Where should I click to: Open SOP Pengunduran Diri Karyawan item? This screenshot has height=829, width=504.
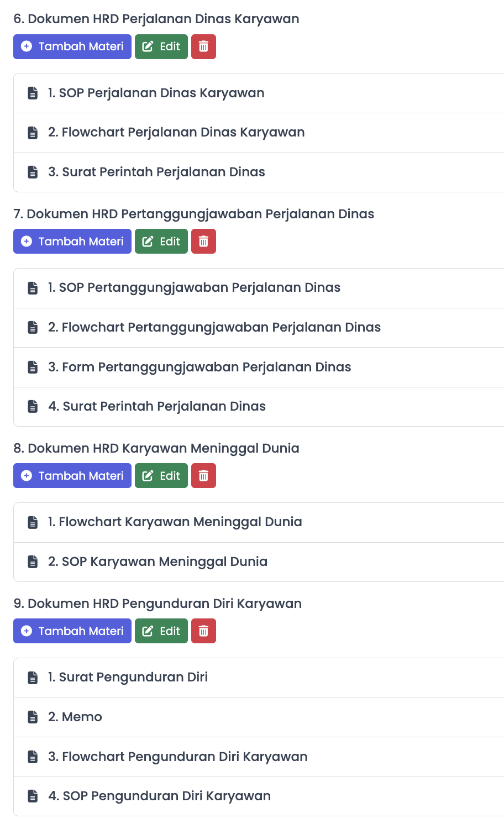tap(259, 796)
